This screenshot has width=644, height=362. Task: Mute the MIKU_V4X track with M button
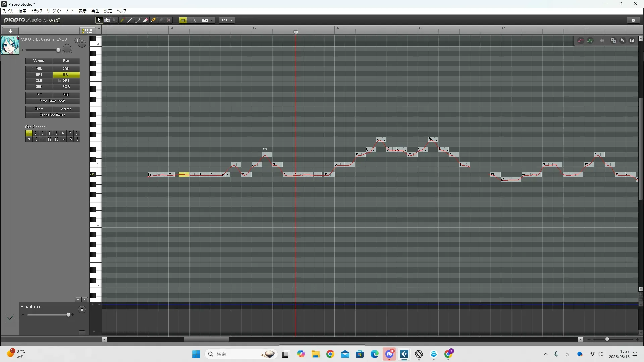82,44
